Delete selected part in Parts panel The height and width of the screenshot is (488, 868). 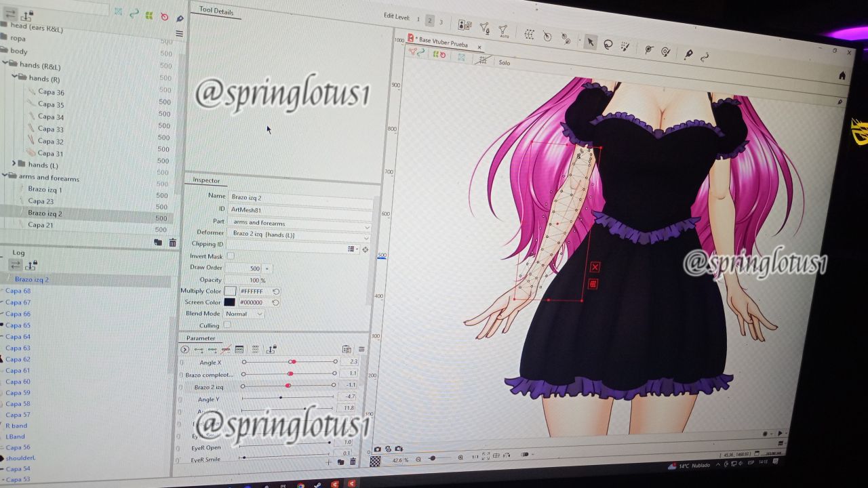172,242
